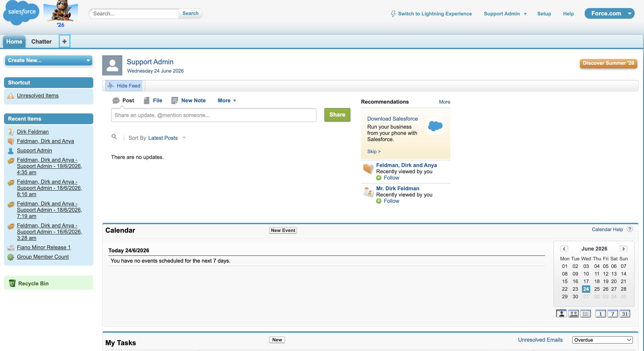Open the day view calendar icon

600,314
